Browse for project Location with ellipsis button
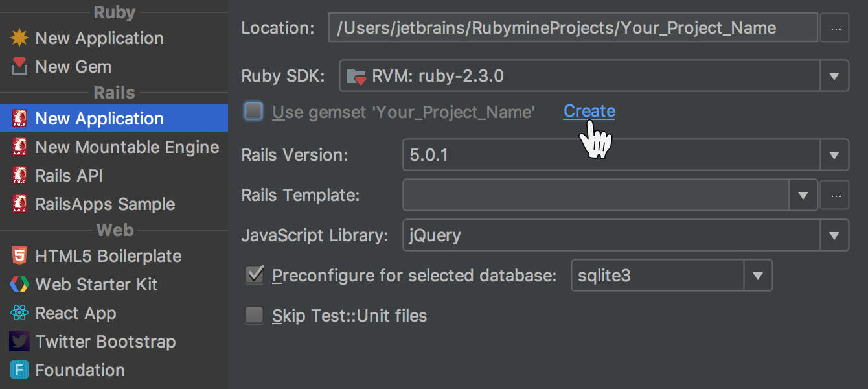 (835, 29)
